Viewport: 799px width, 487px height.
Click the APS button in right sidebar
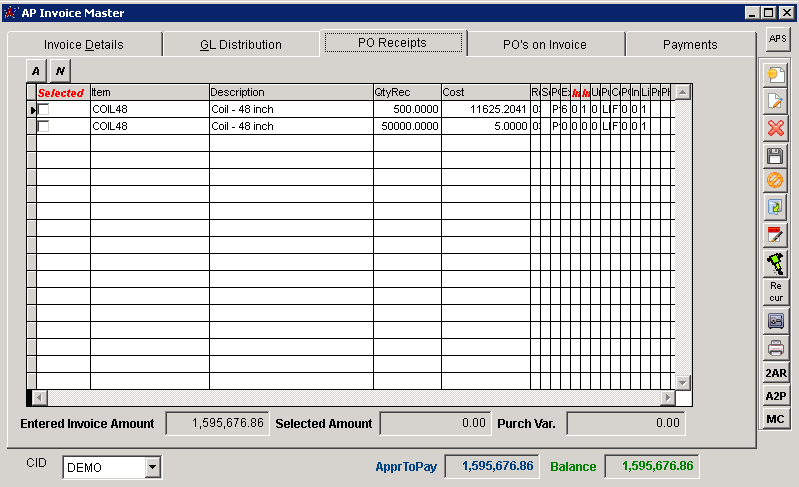(x=776, y=39)
